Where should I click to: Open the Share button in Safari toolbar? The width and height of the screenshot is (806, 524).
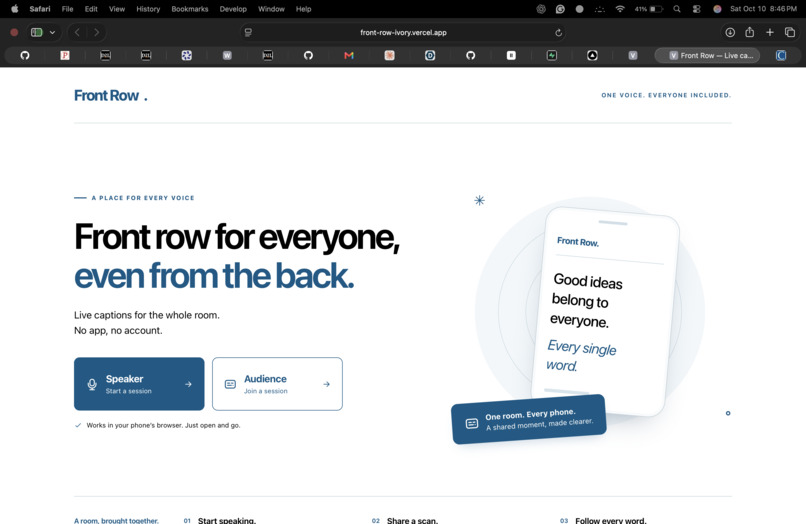[749, 32]
